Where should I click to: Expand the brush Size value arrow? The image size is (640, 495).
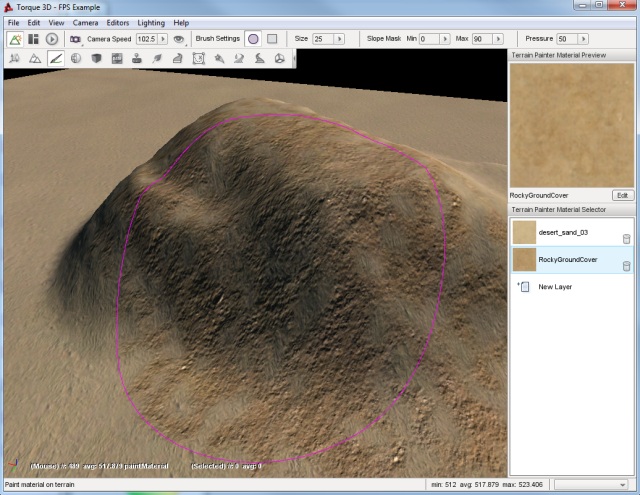click(x=341, y=39)
